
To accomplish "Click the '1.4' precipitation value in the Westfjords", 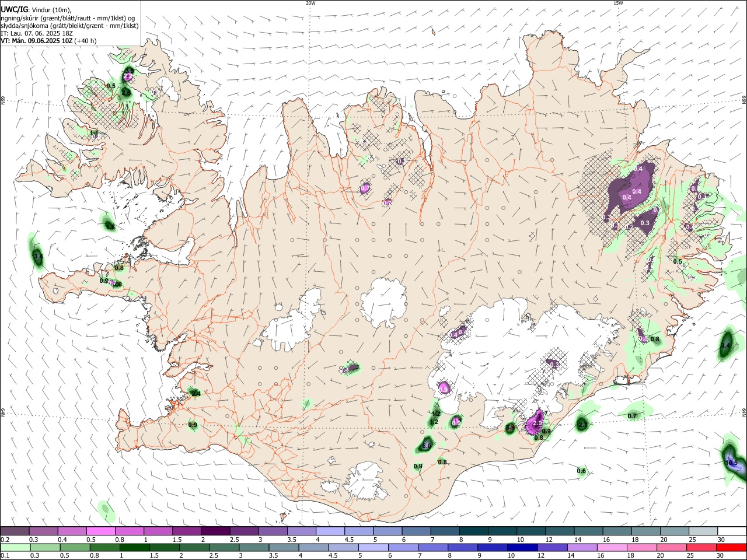I will point(93,134).
